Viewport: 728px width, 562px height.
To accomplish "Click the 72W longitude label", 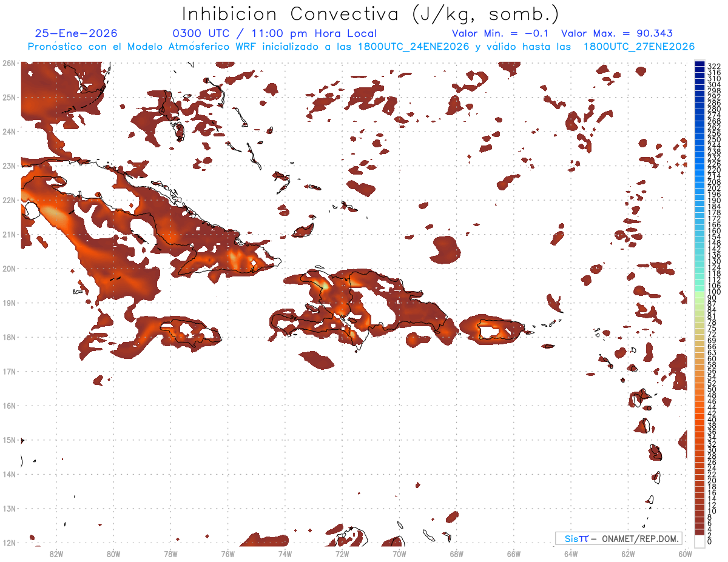I will [x=342, y=554].
